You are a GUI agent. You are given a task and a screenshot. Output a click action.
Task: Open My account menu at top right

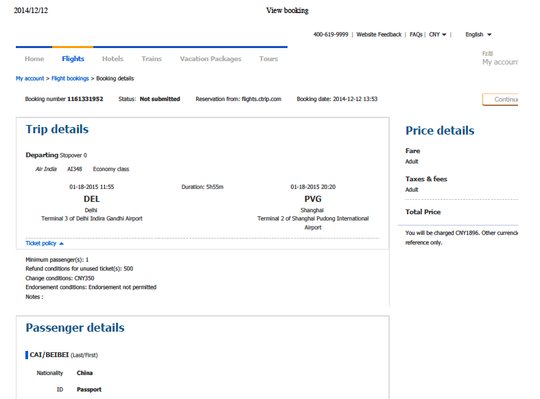click(x=500, y=62)
